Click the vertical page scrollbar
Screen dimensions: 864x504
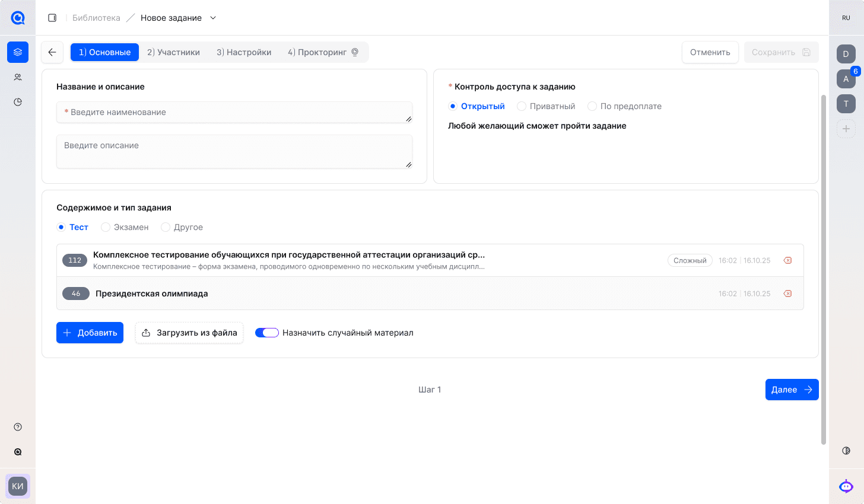click(823, 269)
